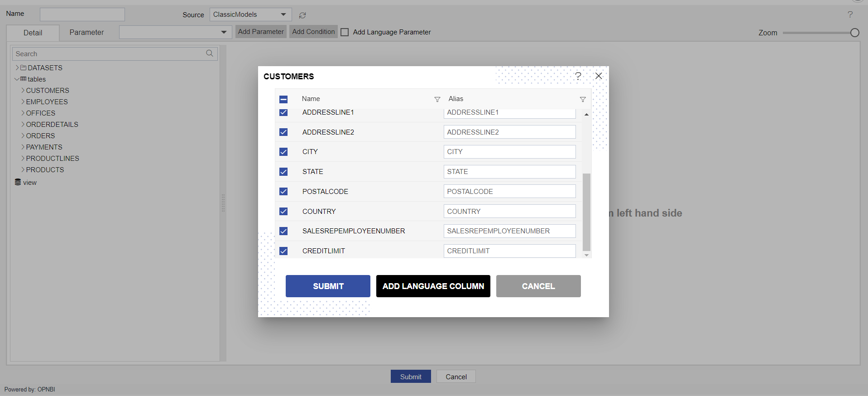Viewport: 868px width, 396px height.
Task: Enable Add Language Parameter checkbox
Action: pos(345,32)
